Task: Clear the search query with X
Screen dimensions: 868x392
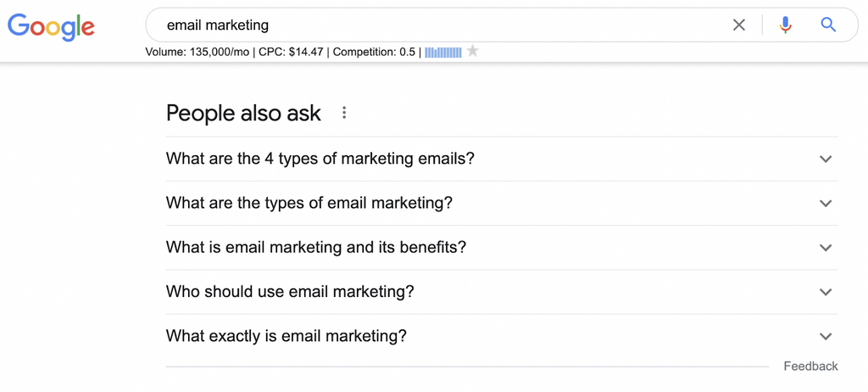Action: pos(739,25)
